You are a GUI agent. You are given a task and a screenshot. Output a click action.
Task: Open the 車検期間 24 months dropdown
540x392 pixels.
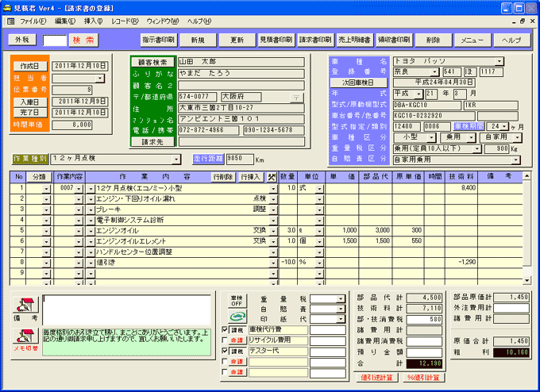[x=504, y=127]
